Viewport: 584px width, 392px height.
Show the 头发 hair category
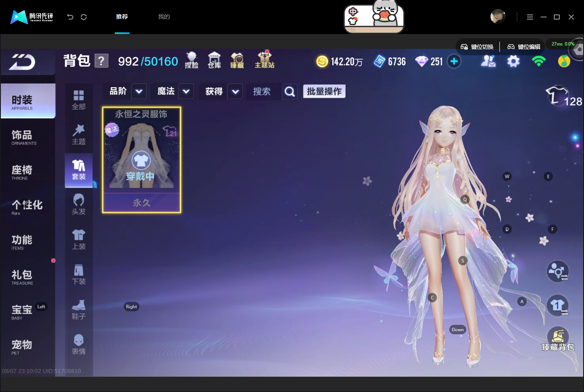pos(79,205)
